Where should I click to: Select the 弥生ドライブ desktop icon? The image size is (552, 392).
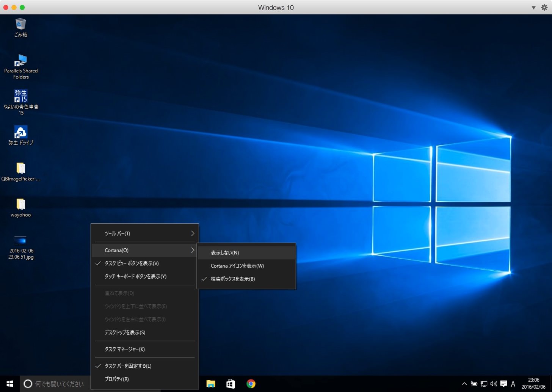click(x=21, y=136)
